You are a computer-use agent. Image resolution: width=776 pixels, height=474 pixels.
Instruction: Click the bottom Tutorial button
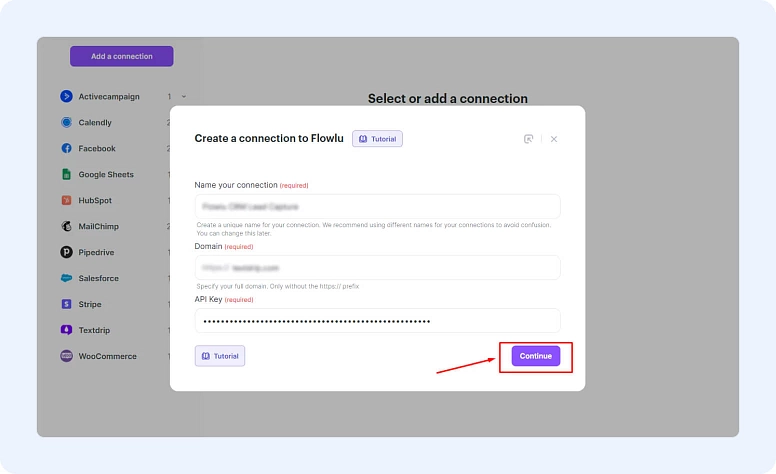220,356
